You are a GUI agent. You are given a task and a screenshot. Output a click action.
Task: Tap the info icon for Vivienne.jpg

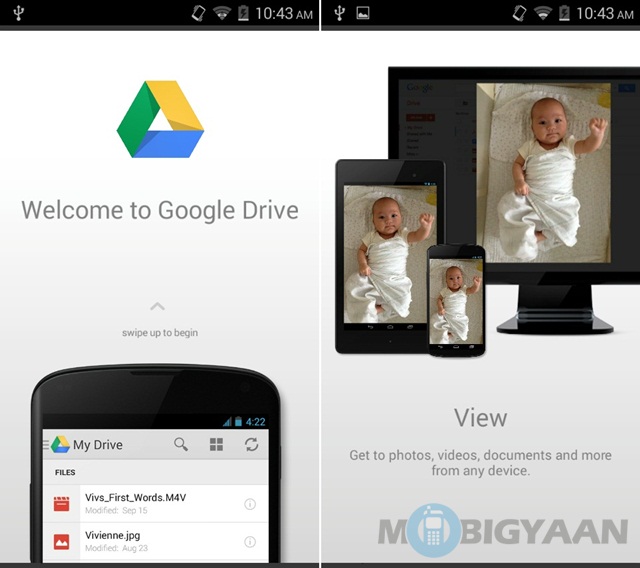[250, 542]
